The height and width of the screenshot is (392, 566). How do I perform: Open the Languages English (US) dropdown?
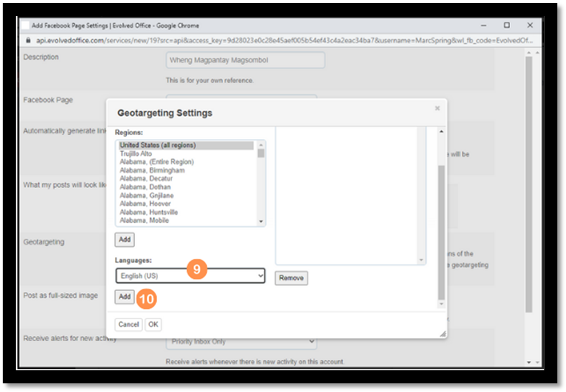pos(190,276)
